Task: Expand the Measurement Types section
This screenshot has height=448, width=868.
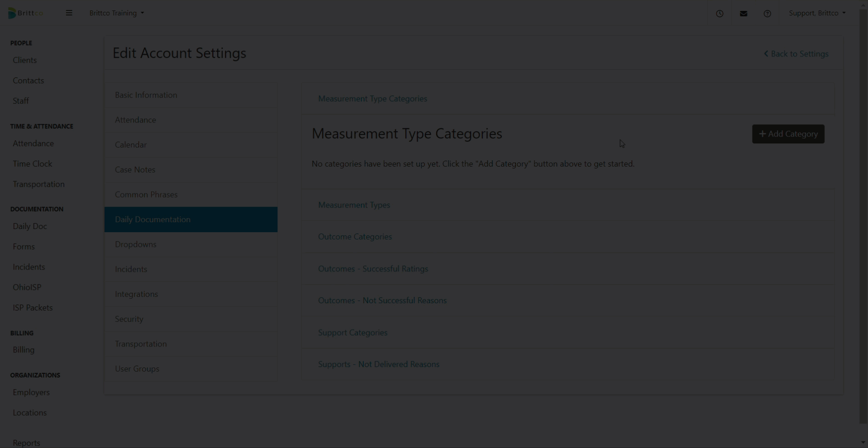Action: pyautogui.click(x=353, y=205)
